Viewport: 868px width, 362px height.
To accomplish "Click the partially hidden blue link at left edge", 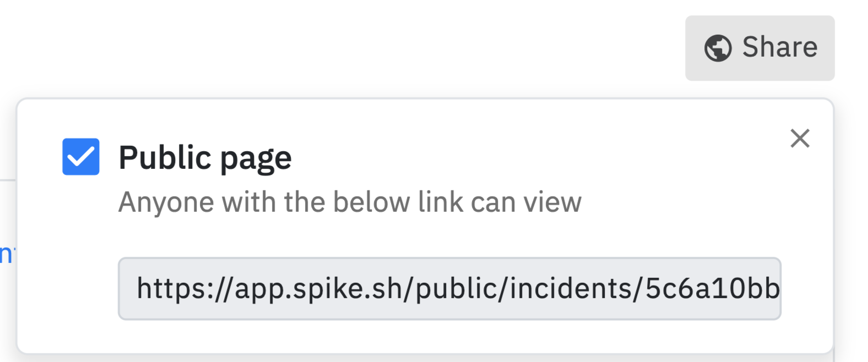I will pos(7,254).
